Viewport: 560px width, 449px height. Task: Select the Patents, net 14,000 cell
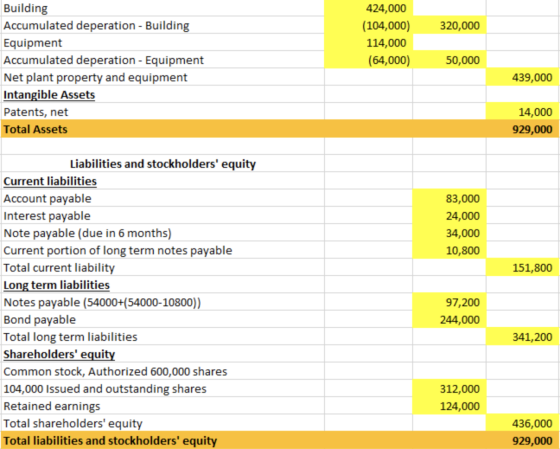pyautogui.click(x=522, y=112)
